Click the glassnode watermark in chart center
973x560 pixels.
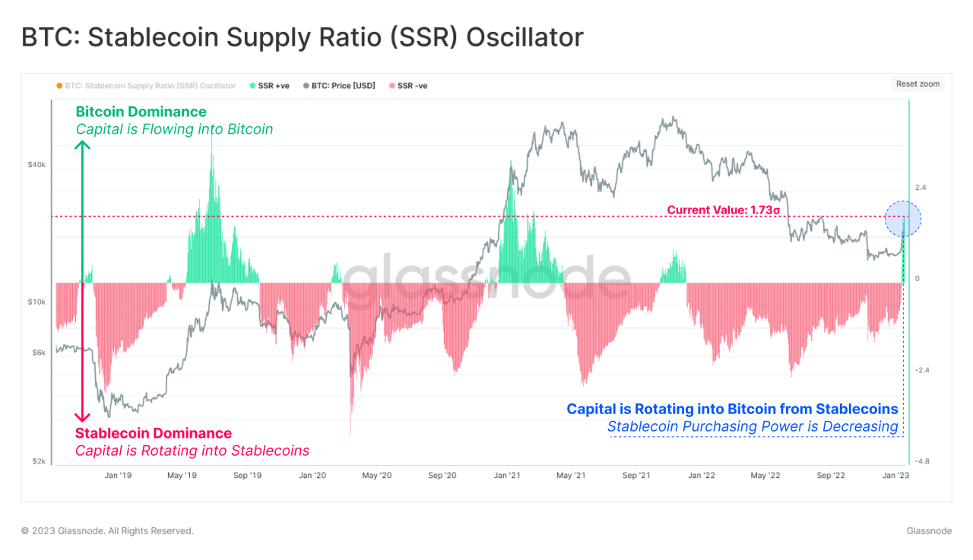[x=485, y=277]
